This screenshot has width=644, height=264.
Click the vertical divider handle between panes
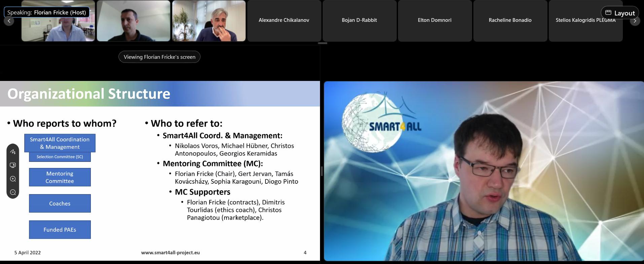322,171
